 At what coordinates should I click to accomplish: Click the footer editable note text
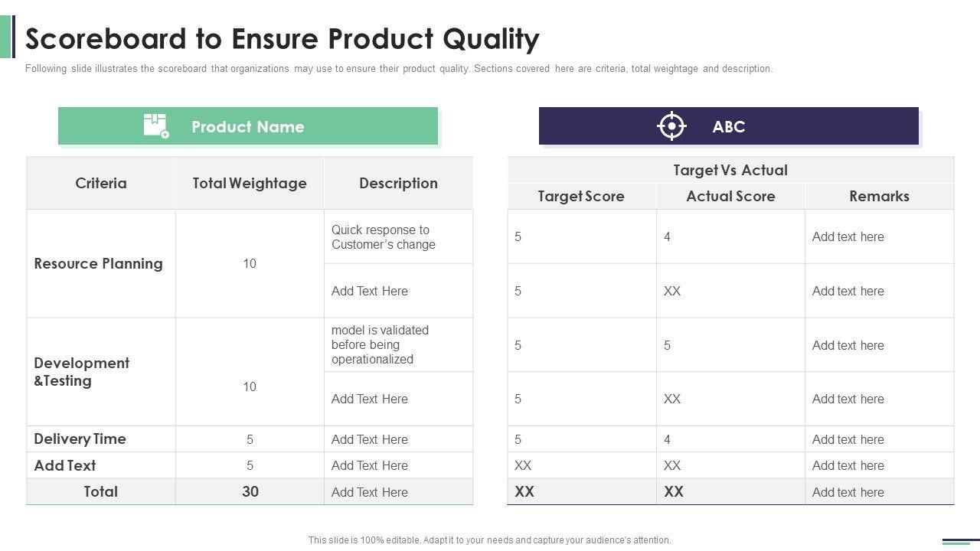pos(490,540)
